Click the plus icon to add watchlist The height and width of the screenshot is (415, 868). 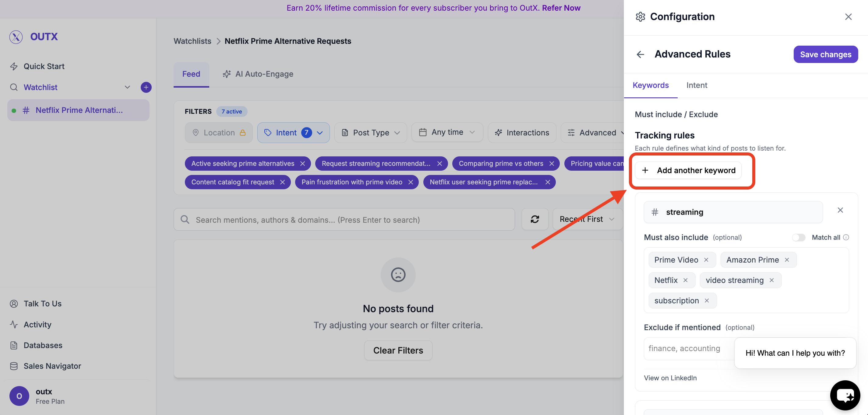146,87
